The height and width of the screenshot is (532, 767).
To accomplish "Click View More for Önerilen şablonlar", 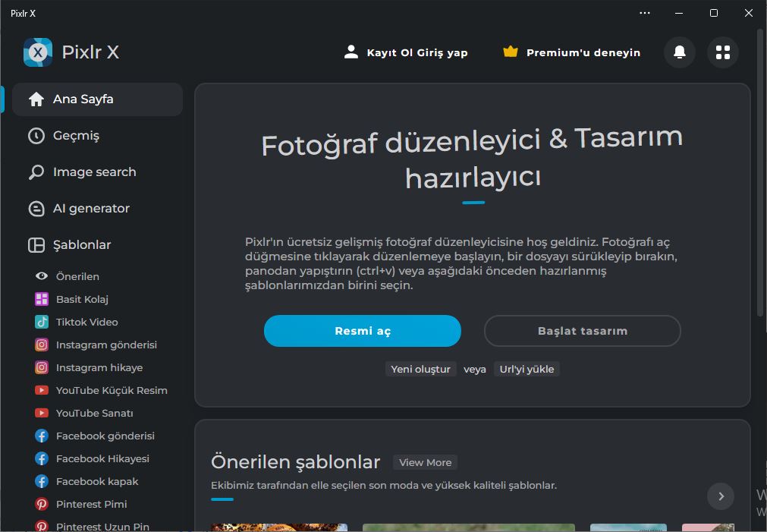I will (425, 462).
